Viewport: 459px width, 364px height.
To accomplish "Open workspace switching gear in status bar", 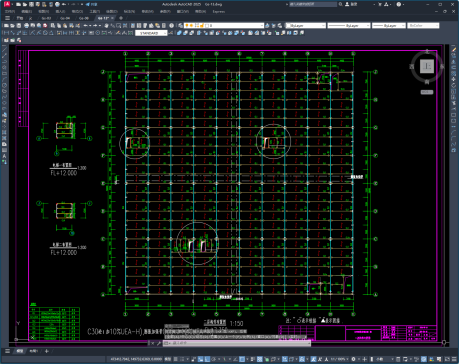I will [353, 359].
